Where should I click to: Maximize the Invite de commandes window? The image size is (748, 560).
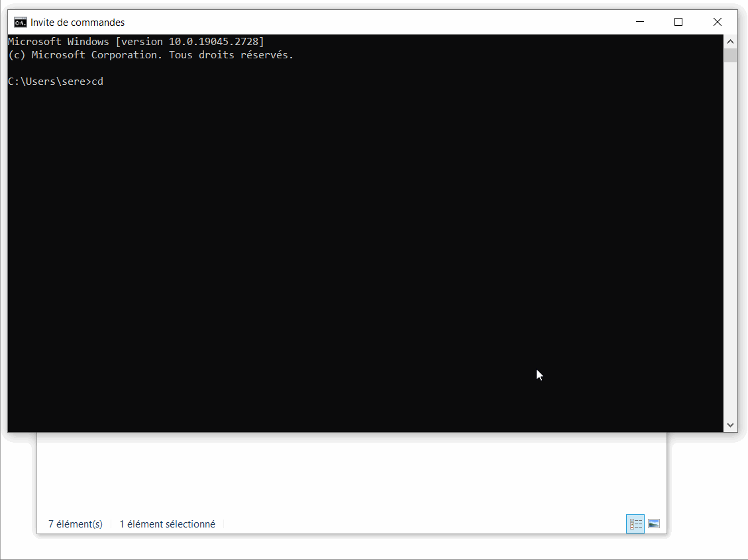[x=678, y=22]
